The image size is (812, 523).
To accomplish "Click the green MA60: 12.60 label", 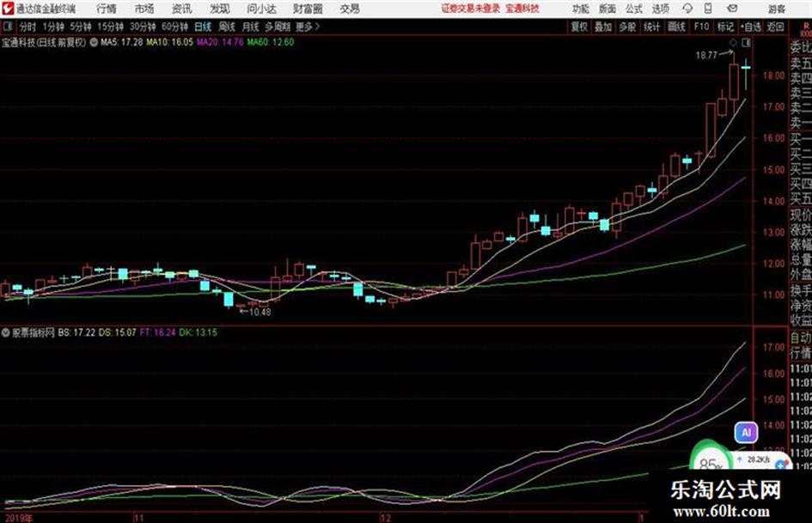I will [x=271, y=42].
